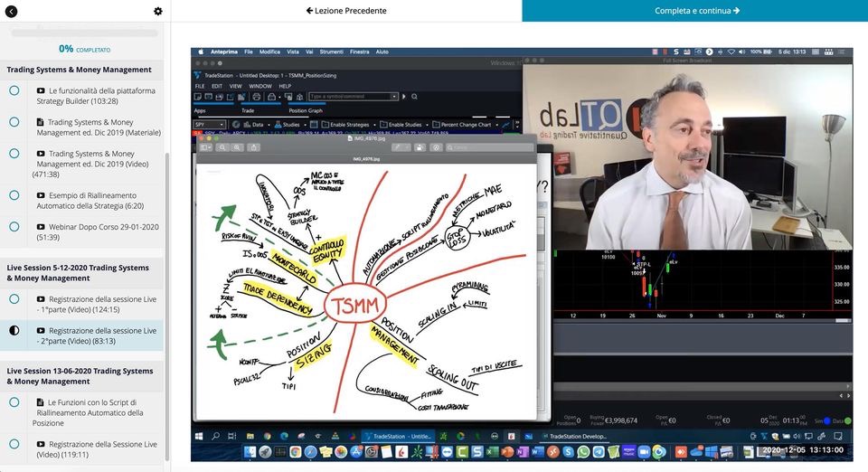Image resolution: width=868 pixels, height=472 pixels.
Task: Click the Preview rotate icon
Action: pos(420,147)
